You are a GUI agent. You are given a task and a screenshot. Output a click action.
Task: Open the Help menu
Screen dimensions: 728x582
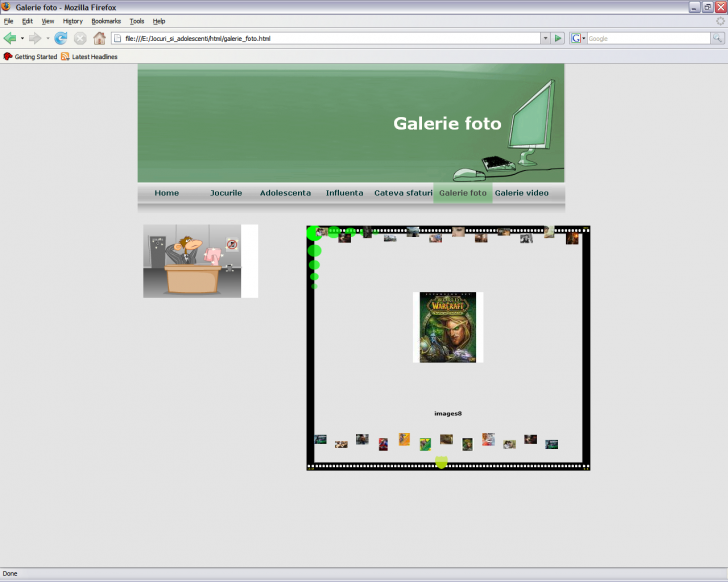click(159, 21)
